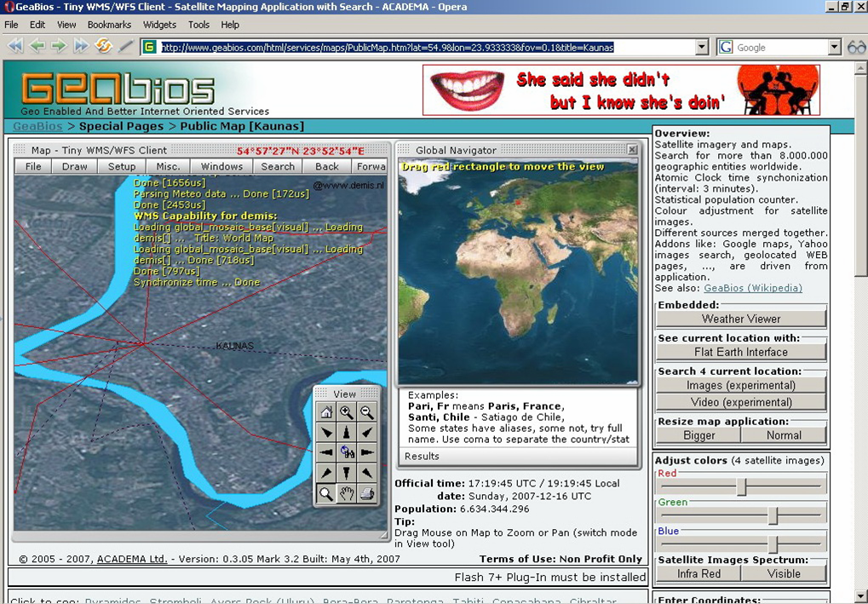The image size is (868, 604).
Task: Click the Home view icon in View palette
Action: click(x=326, y=412)
